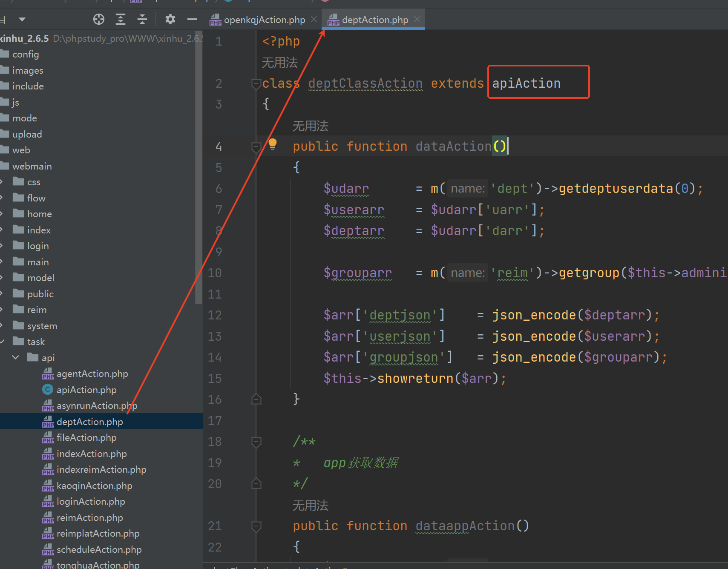Open apiAction.php class file
This screenshot has height=569, width=728.
tap(86, 390)
